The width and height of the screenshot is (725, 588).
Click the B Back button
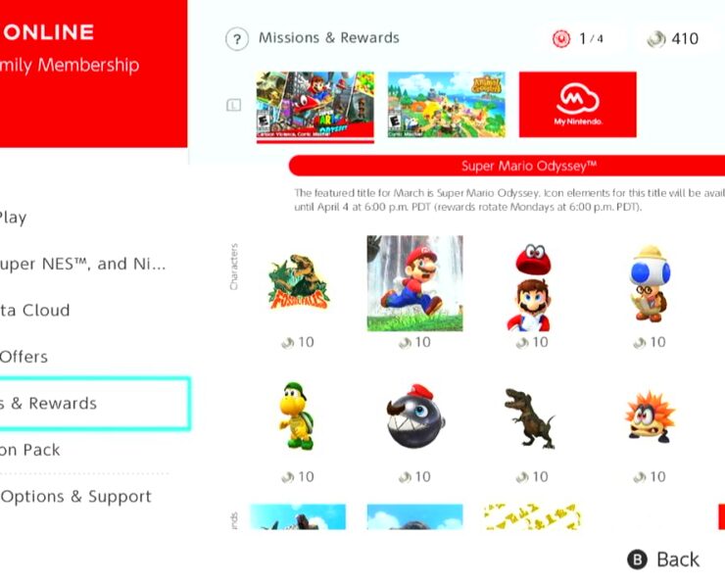coord(663,560)
